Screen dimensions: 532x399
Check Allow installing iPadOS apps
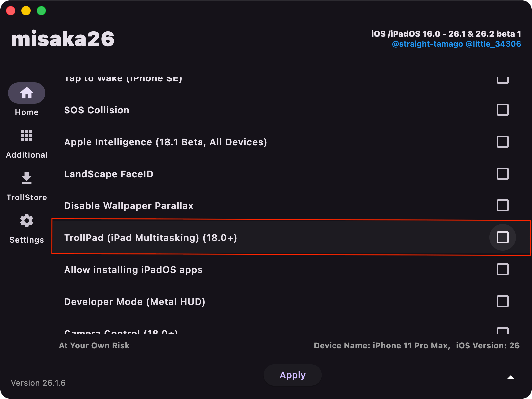502,269
